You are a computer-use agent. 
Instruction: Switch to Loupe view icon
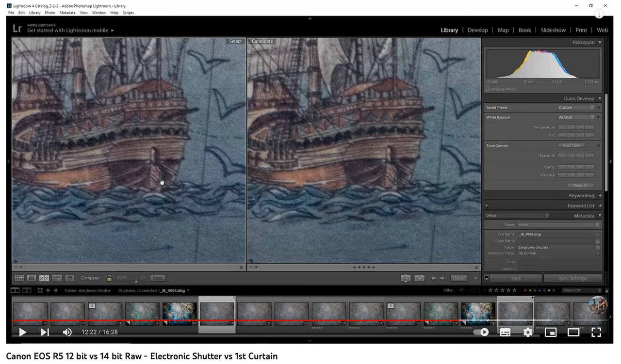(x=32, y=278)
